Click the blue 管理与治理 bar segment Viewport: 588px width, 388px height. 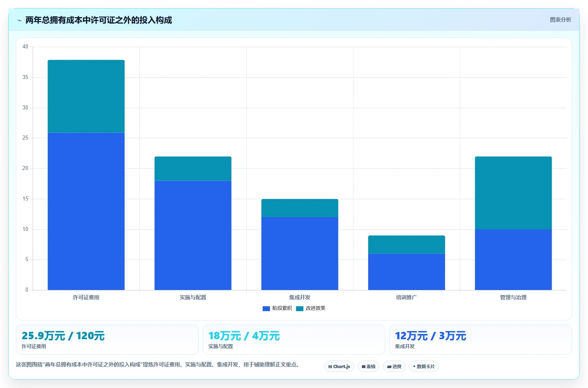click(513, 259)
